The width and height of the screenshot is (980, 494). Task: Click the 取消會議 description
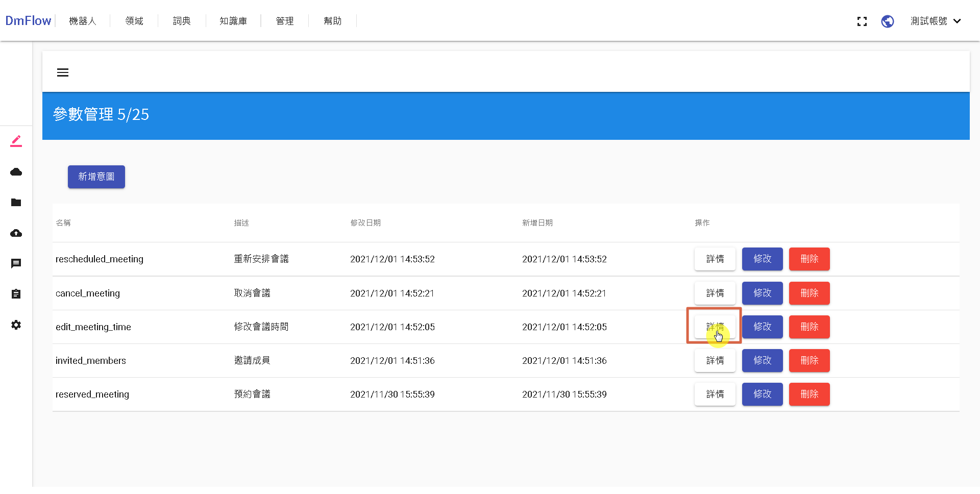point(252,293)
